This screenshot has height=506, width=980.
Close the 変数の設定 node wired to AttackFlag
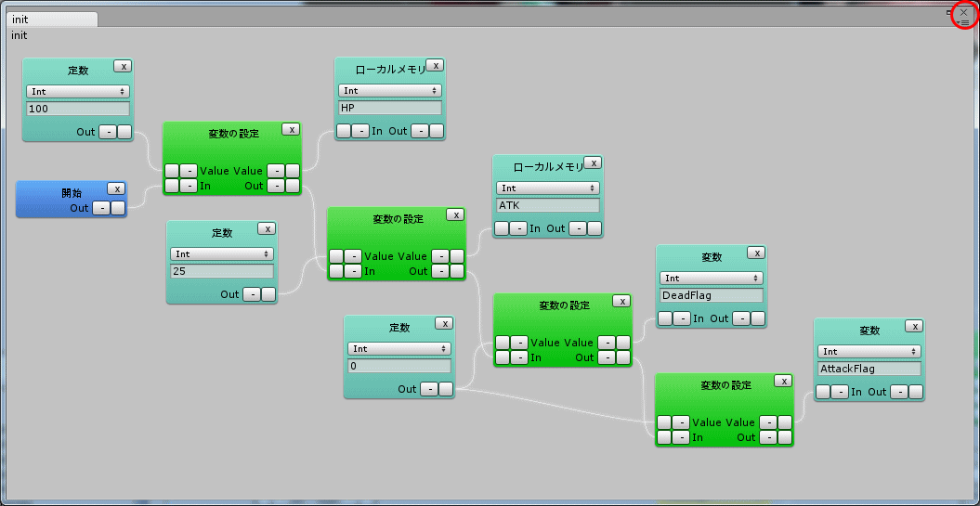point(783,381)
